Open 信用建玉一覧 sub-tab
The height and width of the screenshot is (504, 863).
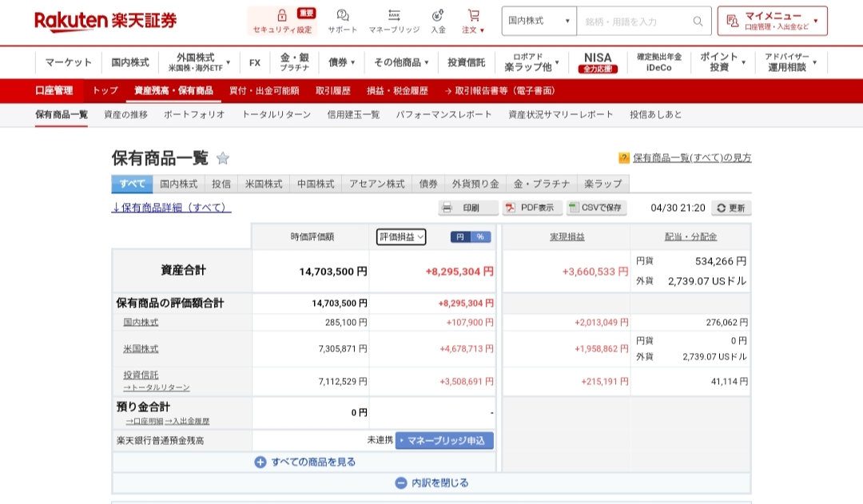coord(353,114)
